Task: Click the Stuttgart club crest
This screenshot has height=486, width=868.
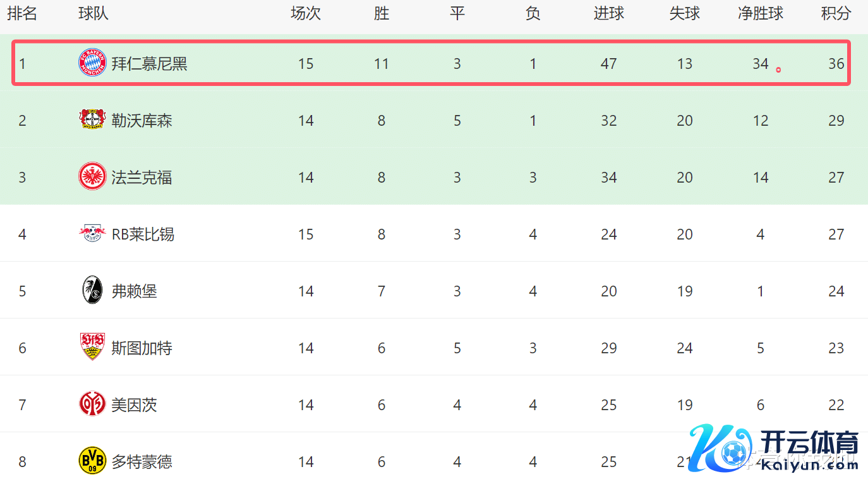Action: [x=92, y=347]
